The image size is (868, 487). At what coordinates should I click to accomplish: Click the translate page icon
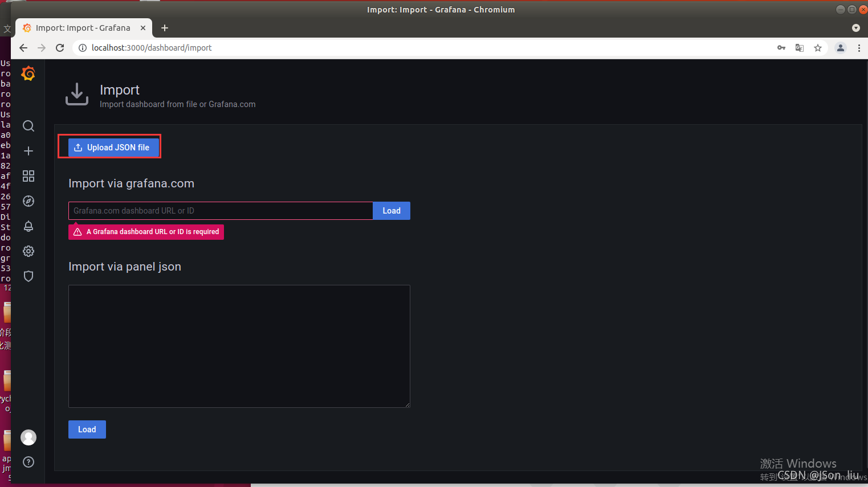click(800, 48)
